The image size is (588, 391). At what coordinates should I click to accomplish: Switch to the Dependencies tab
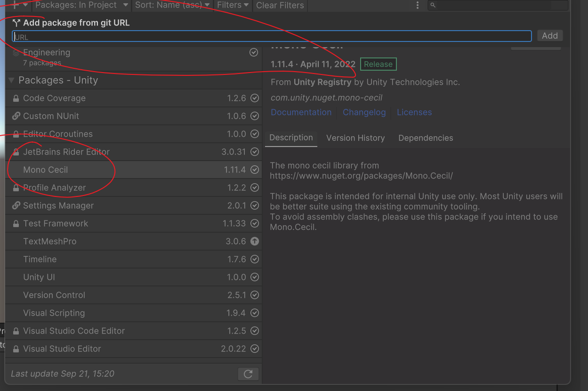tap(426, 138)
